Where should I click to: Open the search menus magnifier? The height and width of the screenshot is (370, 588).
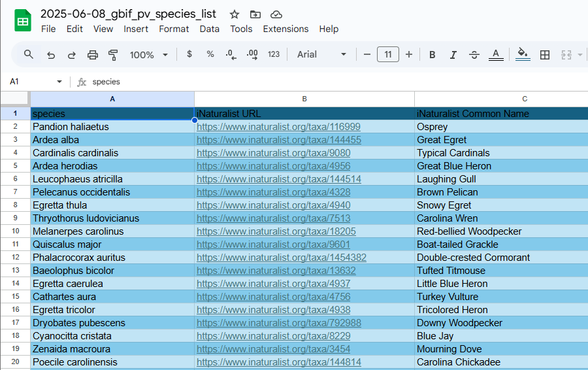tap(29, 54)
